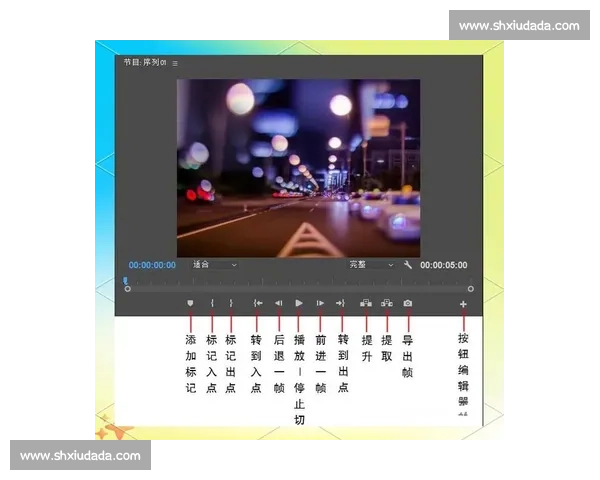Expand the 完整 playback resolution dropdown
The image size is (600, 480).
(x=372, y=265)
